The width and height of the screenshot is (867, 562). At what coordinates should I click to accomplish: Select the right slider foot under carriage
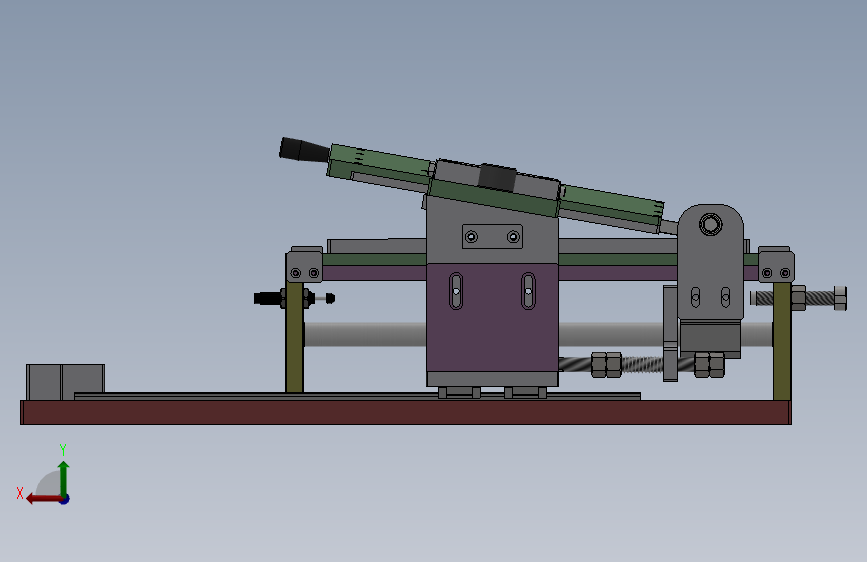525,393
